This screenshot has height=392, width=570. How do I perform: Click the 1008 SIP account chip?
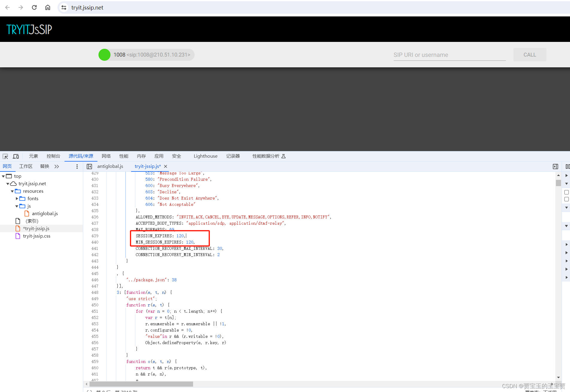pos(147,55)
